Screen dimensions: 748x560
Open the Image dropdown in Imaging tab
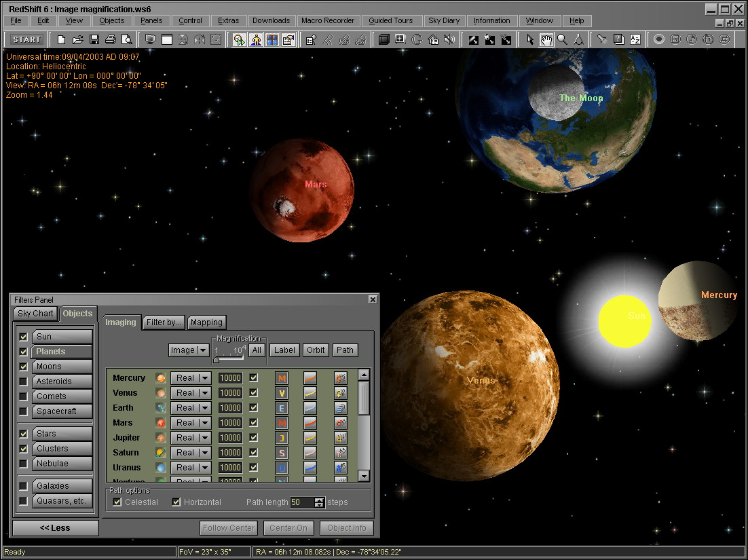pos(189,350)
